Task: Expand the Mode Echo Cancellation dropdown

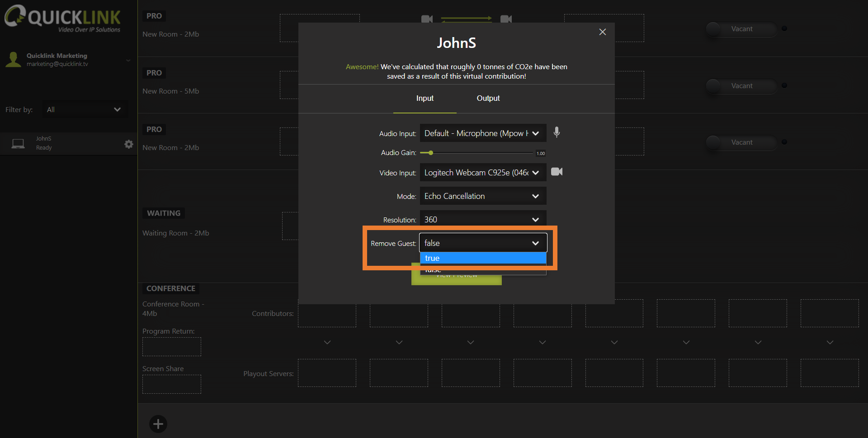Action: tap(483, 196)
